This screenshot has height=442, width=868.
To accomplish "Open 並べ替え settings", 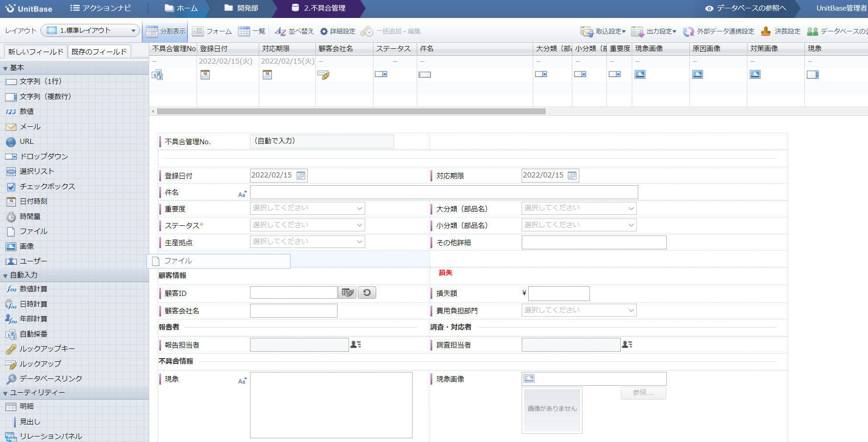I will 294,31.
